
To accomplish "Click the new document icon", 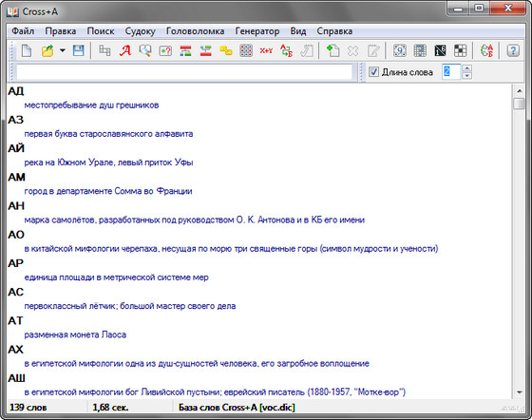I will 27,51.
